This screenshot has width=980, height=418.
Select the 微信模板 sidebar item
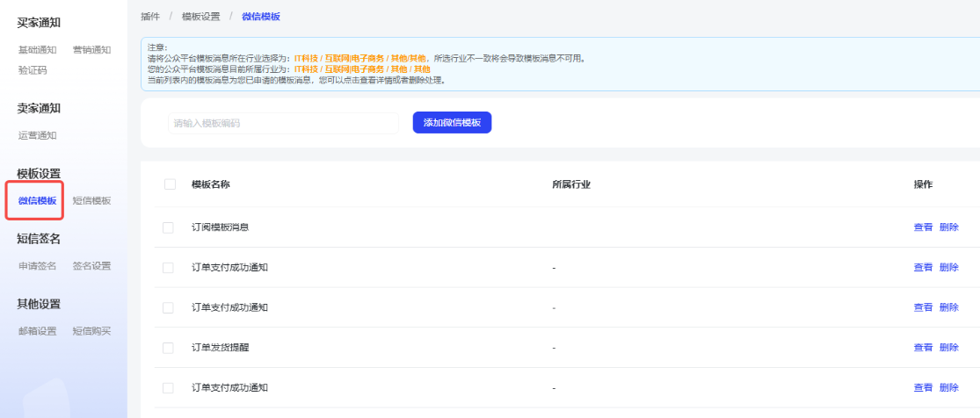click(37, 201)
